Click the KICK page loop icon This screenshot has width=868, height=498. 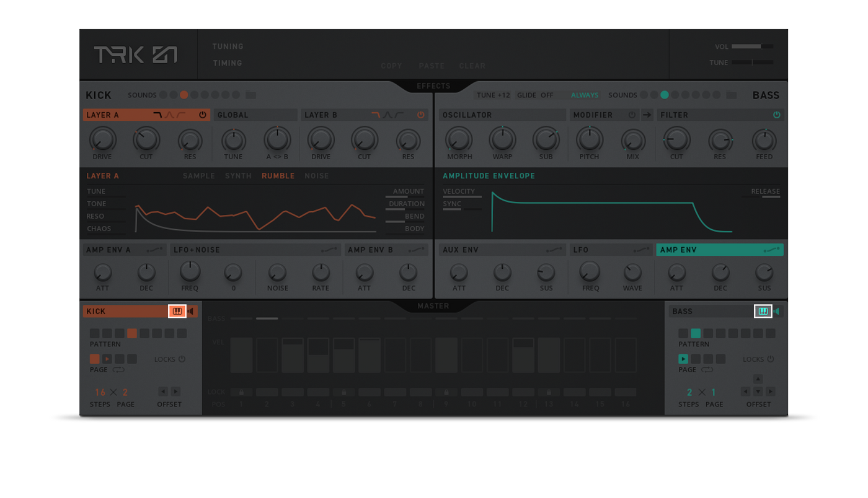118,370
